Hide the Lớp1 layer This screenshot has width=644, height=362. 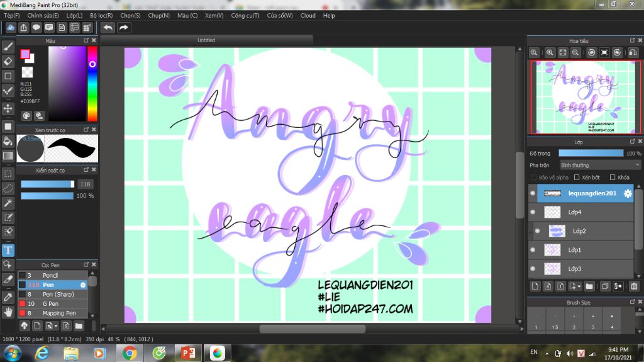(x=533, y=250)
